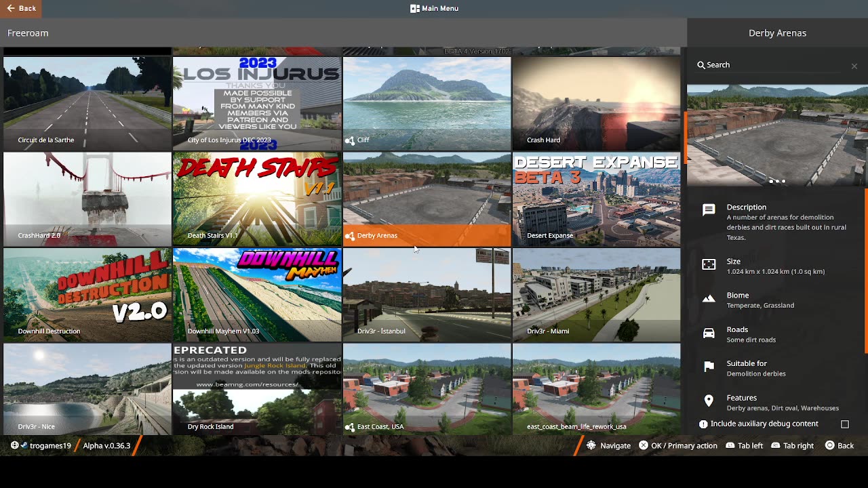The image size is (868, 488).
Task: Click the Tab left controller hint
Action: (744, 446)
